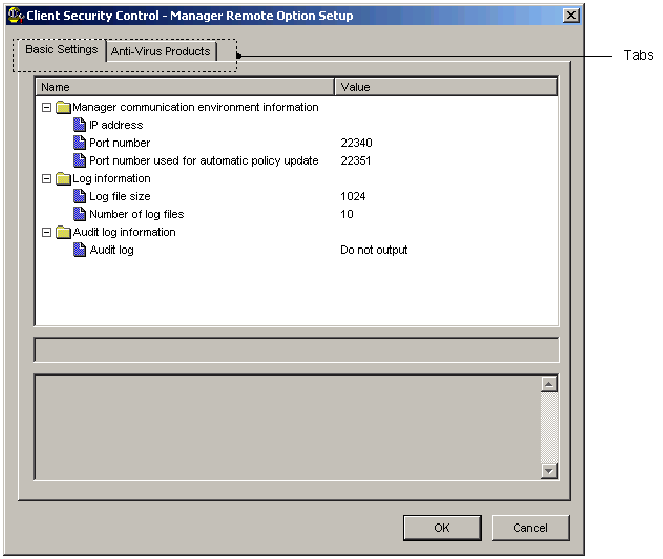The height and width of the screenshot is (559, 663).
Task: Click the description scrollbar track
Action: coord(549,427)
